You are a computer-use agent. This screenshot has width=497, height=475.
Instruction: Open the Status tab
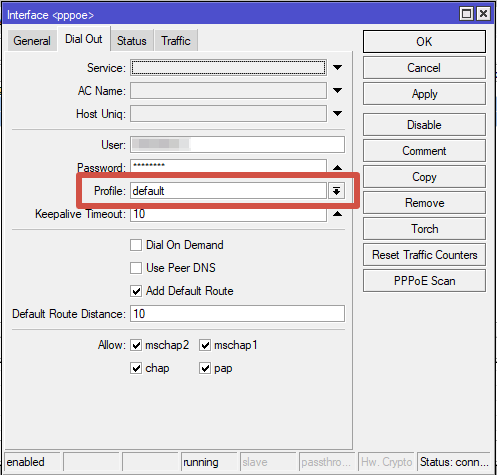tap(132, 41)
